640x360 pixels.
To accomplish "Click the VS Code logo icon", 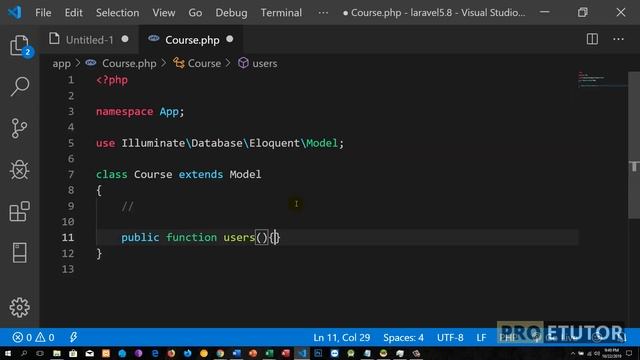I will [15, 12].
